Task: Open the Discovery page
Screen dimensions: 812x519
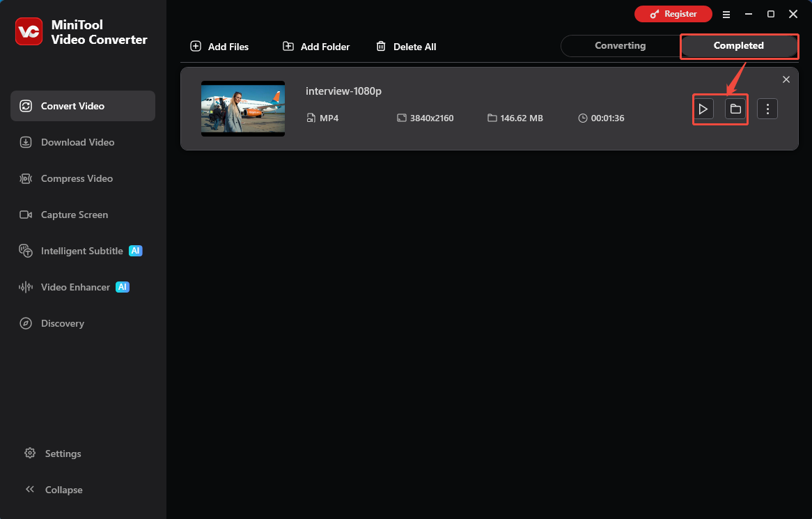Action: [x=52, y=323]
